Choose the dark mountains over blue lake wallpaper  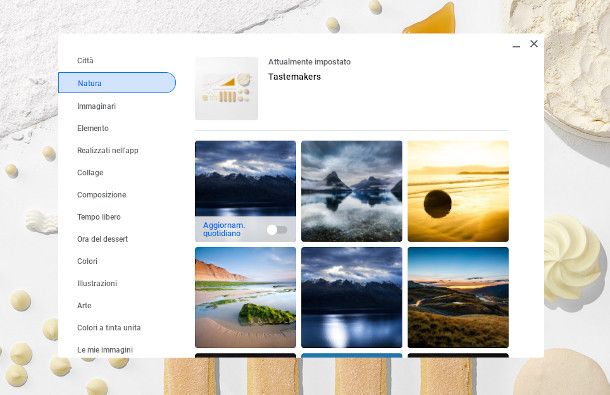(x=352, y=297)
